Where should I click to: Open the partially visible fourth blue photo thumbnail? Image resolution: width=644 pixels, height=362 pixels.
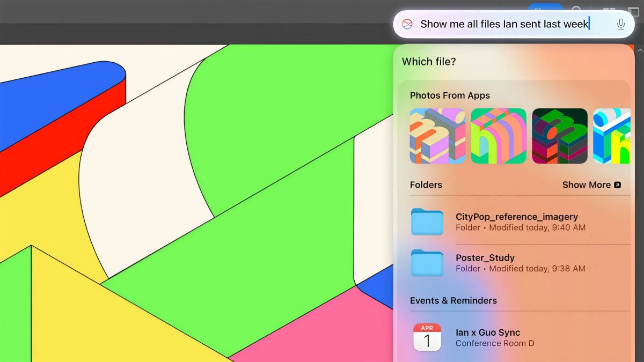click(x=612, y=136)
